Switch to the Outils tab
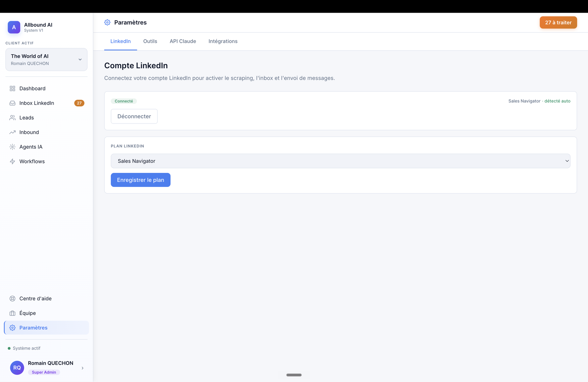This screenshot has width=588, height=382. (x=150, y=41)
